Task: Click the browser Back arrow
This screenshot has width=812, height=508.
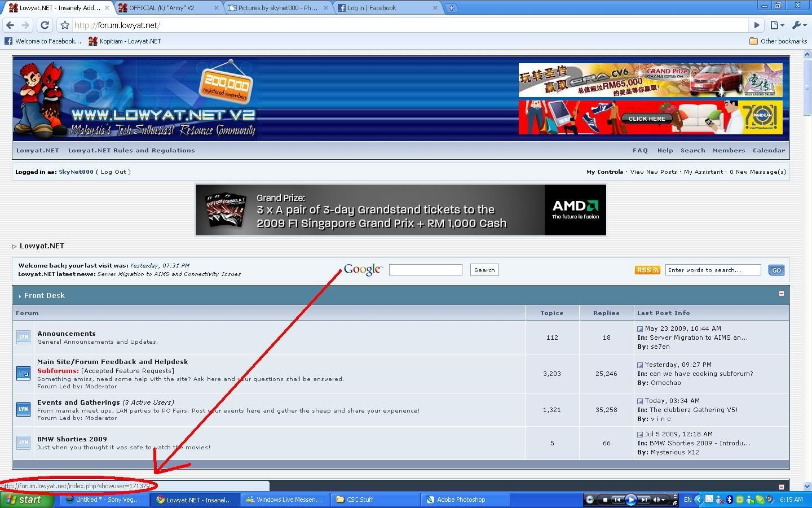Action: (10, 25)
